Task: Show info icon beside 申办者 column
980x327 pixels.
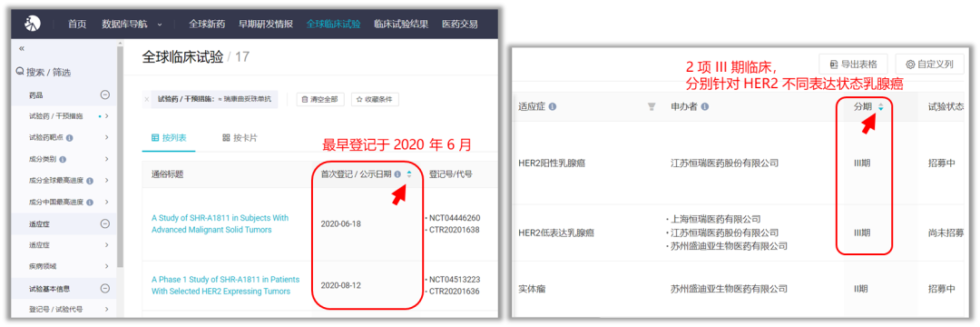Action: 704,107
